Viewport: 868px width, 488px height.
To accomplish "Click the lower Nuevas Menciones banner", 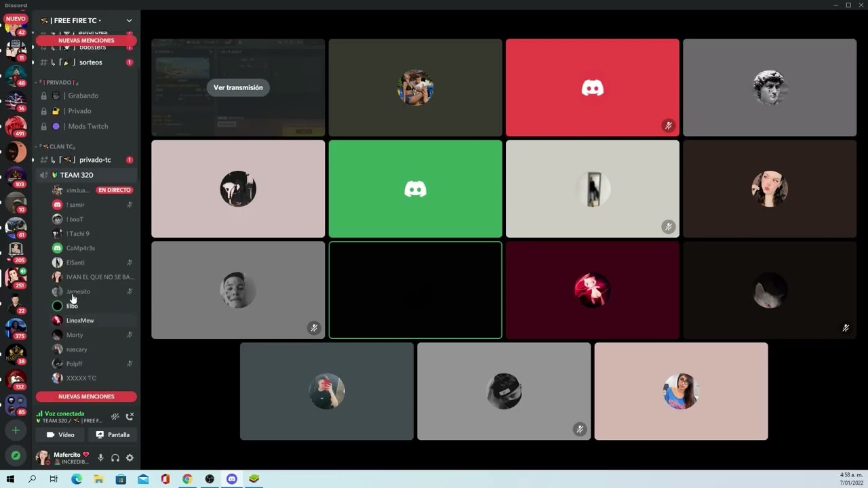I will [86, 396].
